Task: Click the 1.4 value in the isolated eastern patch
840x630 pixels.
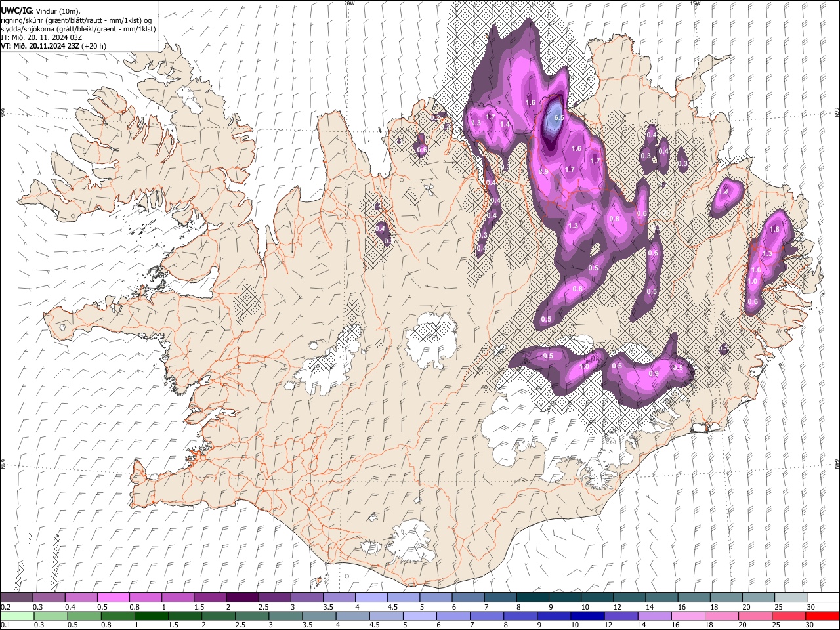Action: pos(724,192)
